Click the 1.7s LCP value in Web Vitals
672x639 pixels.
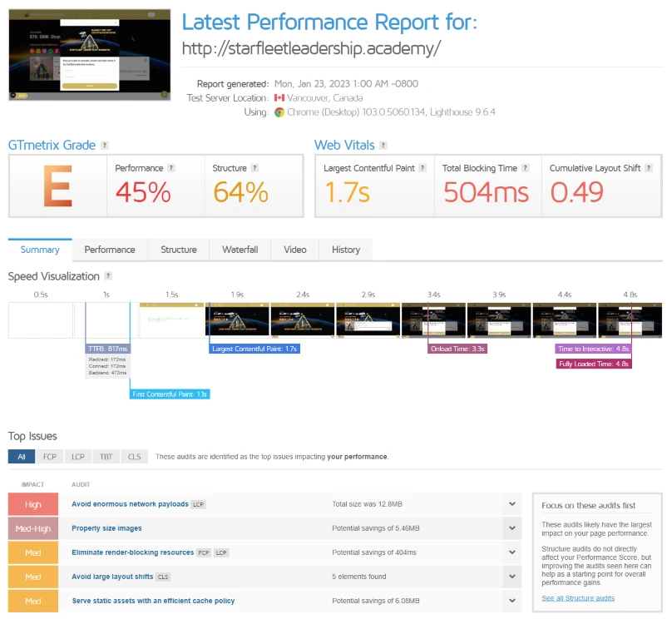347,192
